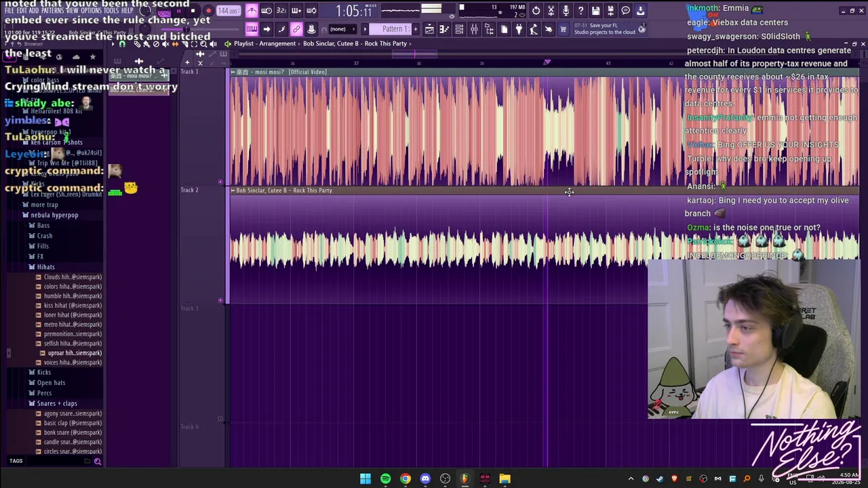Click the playlist timeline playhead marker
Screen dimensions: 868x488
547,63
